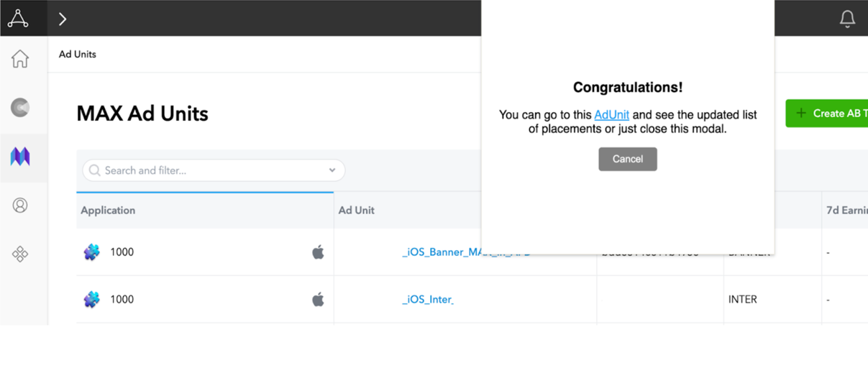Open notifications bell icon
868x368 pixels.
(x=847, y=19)
